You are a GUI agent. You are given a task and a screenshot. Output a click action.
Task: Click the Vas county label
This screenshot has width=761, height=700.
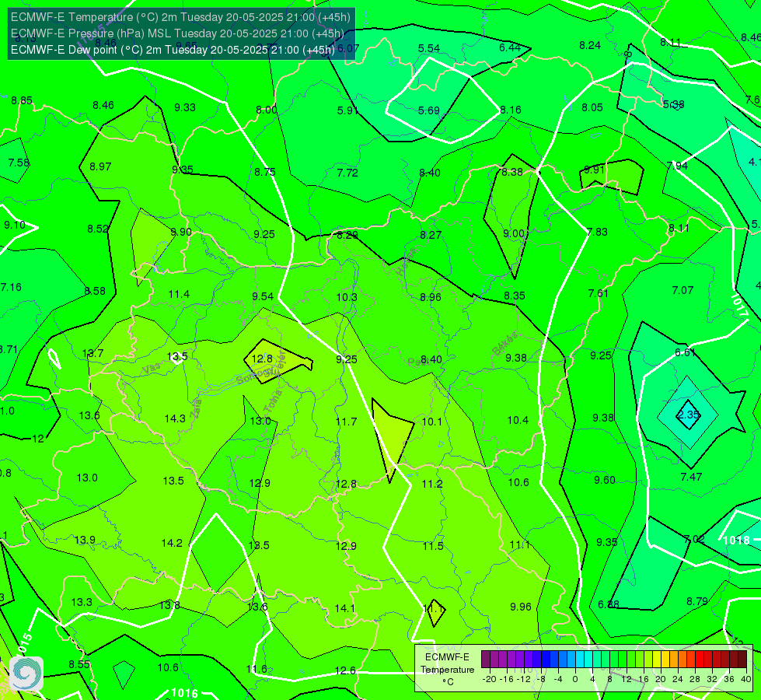pyautogui.click(x=152, y=368)
